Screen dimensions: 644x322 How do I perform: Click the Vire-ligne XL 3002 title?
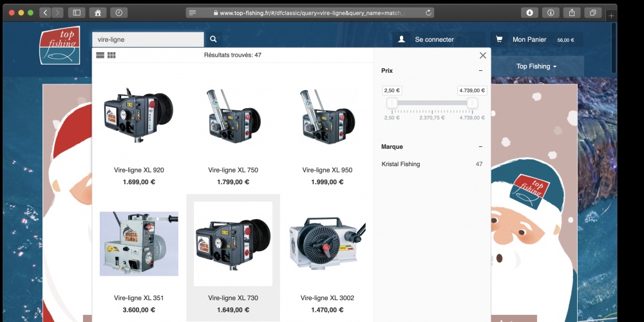point(327,298)
